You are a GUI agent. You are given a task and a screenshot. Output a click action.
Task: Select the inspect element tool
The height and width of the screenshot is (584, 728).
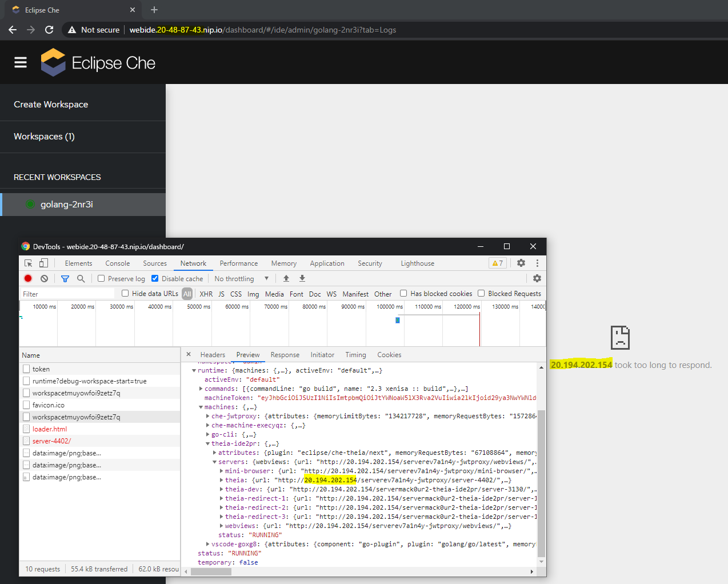pyautogui.click(x=27, y=263)
